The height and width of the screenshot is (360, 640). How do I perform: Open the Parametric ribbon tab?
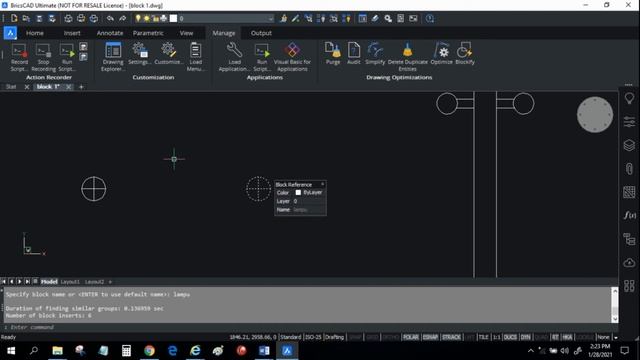[148, 33]
